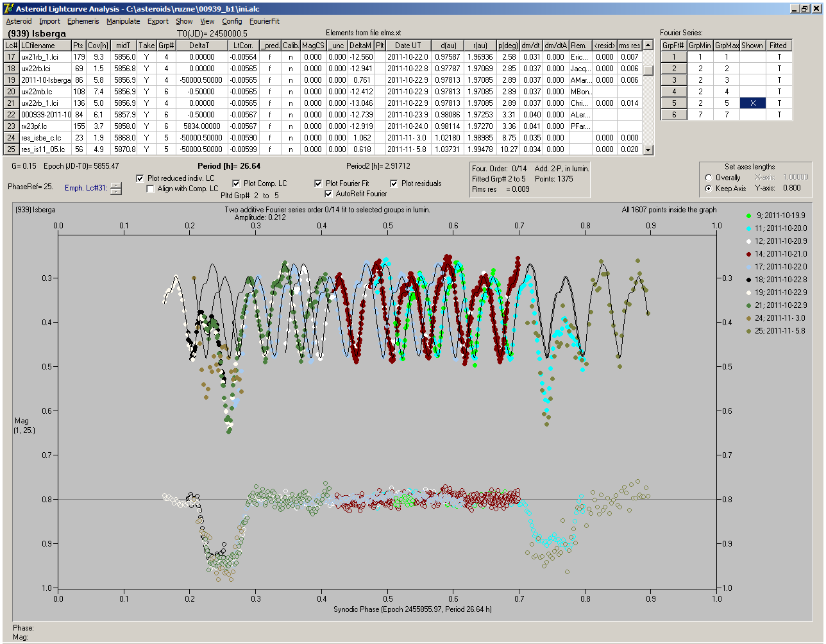This screenshot has height=644, width=826.
Task: Select lightcurve file ux21rb_1.lci
Action: point(44,57)
